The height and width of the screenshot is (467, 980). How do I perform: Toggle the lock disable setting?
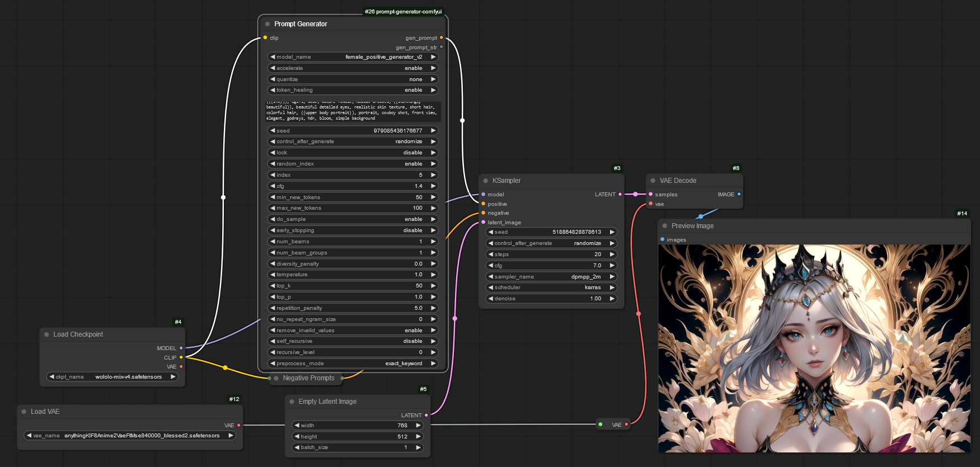click(353, 153)
